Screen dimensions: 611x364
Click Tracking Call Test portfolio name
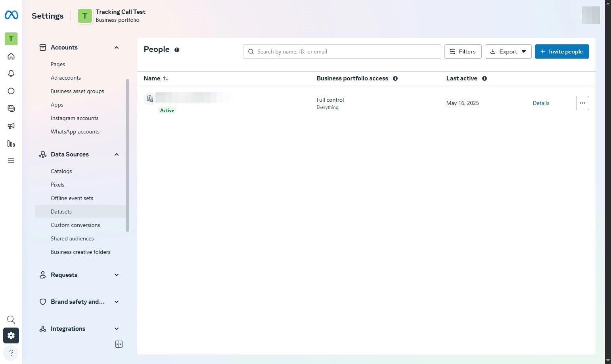click(x=121, y=12)
